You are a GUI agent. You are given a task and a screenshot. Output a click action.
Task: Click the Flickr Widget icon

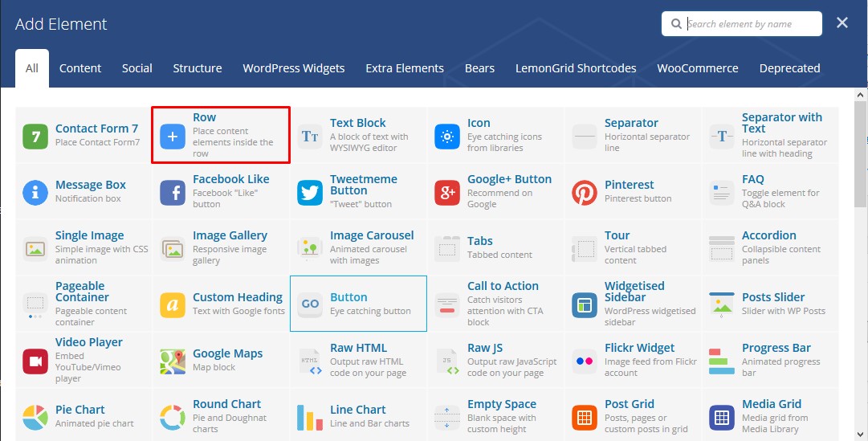(x=585, y=361)
